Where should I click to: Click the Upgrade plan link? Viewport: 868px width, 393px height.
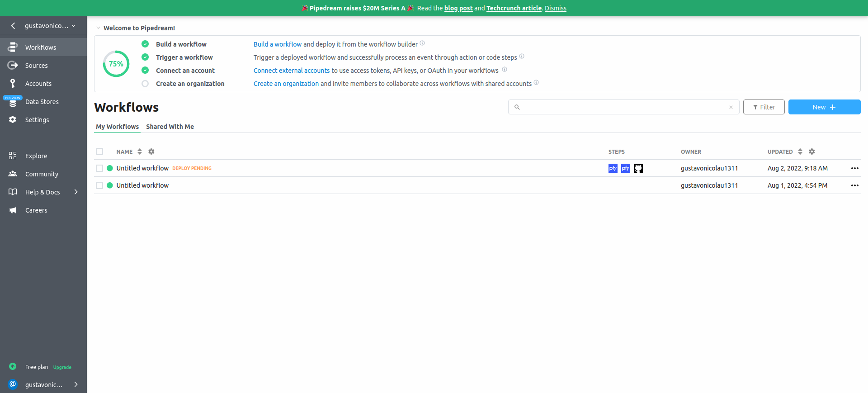click(62, 367)
